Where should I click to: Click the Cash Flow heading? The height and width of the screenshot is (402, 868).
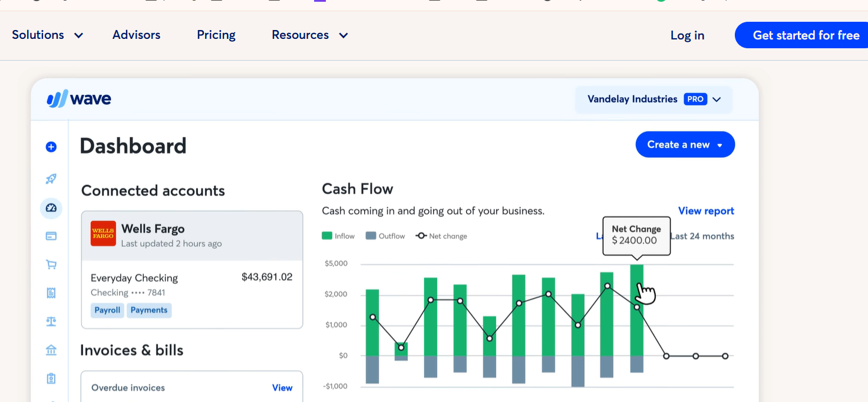tap(358, 189)
